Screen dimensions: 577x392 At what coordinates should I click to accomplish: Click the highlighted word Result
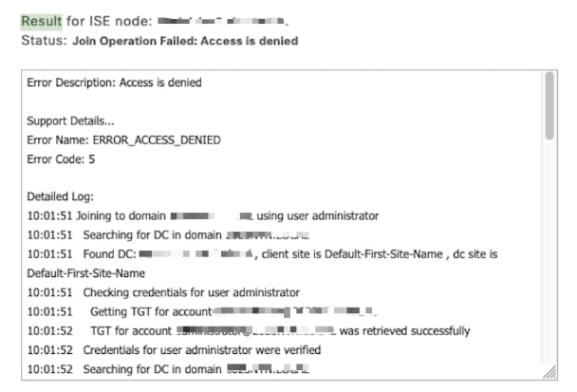coord(41,21)
